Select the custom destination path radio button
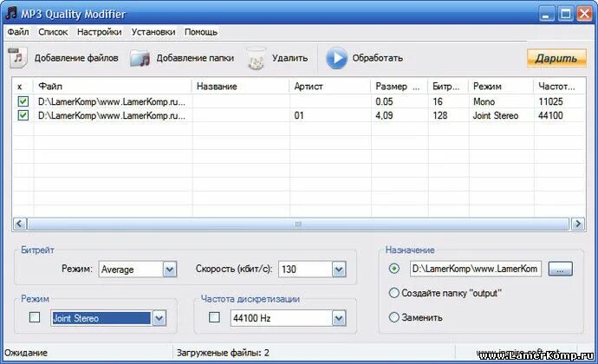 coord(394,269)
